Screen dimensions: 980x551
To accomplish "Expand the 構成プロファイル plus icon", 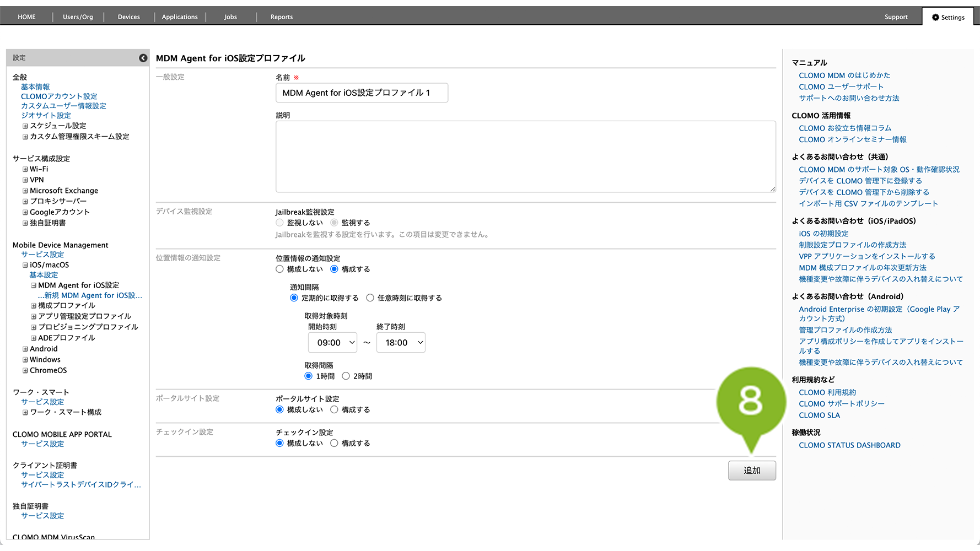I will pyautogui.click(x=34, y=306).
